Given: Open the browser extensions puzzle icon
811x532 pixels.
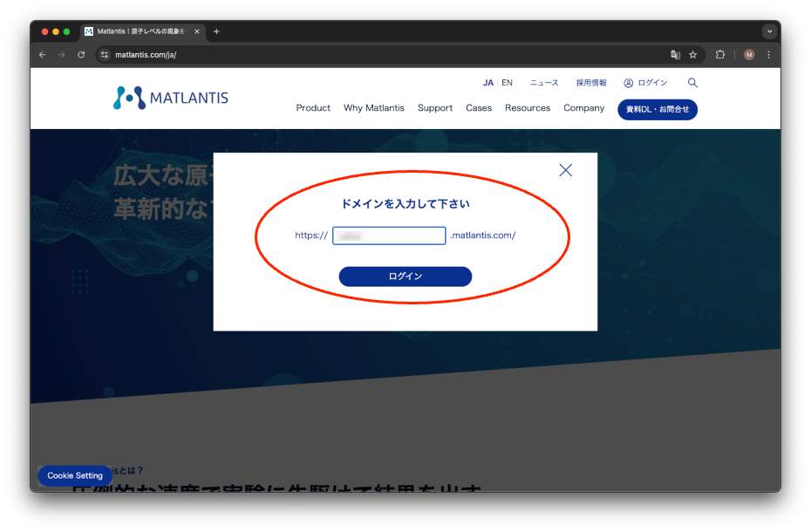Looking at the screenshot, I should click(x=720, y=54).
